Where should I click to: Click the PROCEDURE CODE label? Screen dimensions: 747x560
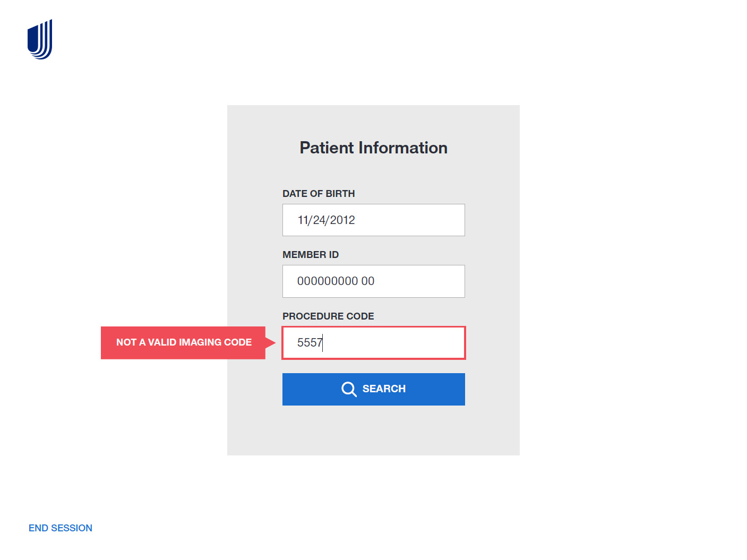328,316
